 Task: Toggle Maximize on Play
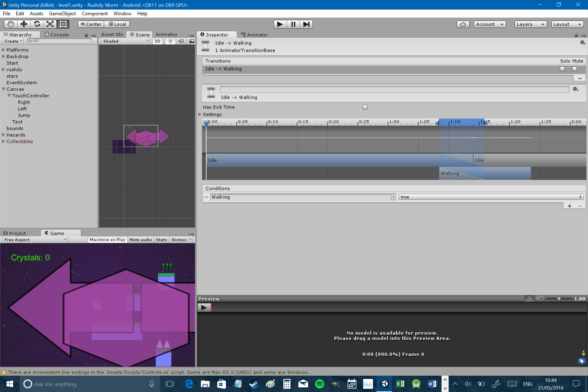click(108, 240)
